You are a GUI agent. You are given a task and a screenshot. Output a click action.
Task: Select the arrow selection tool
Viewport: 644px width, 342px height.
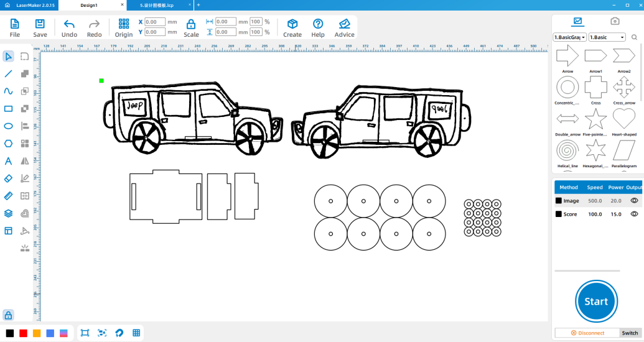point(8,56)
